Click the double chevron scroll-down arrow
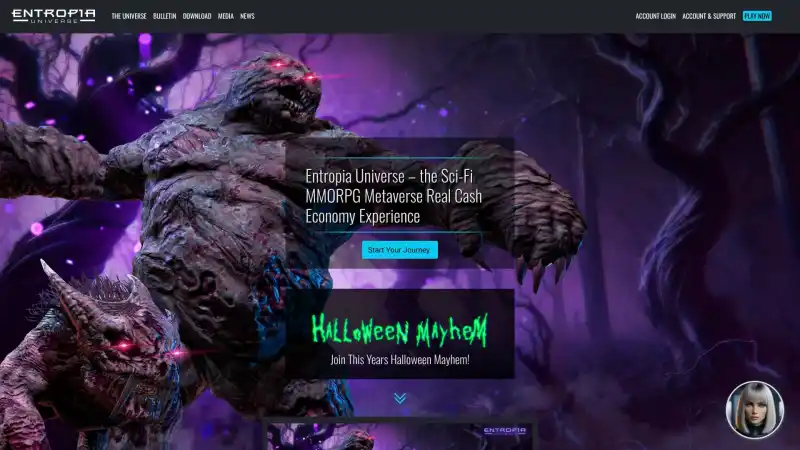Viewport: 800px width, 450px height. pos(400,398)
